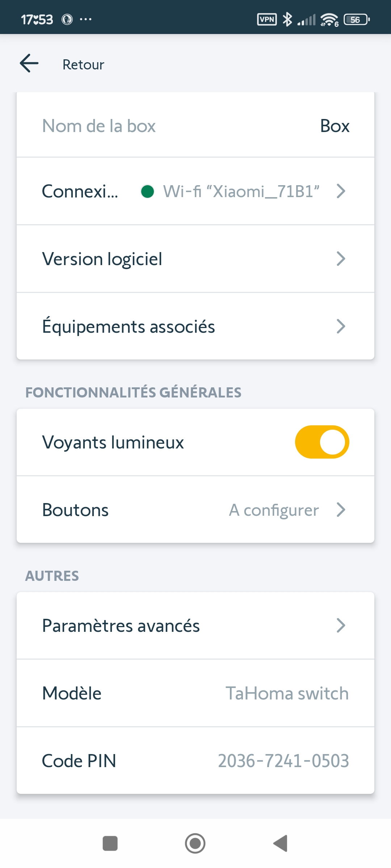Image resolution: width=391 pixels, height=868 pixels.
Task: Tap the battery indicator icon
Action: tap(357, 20)
